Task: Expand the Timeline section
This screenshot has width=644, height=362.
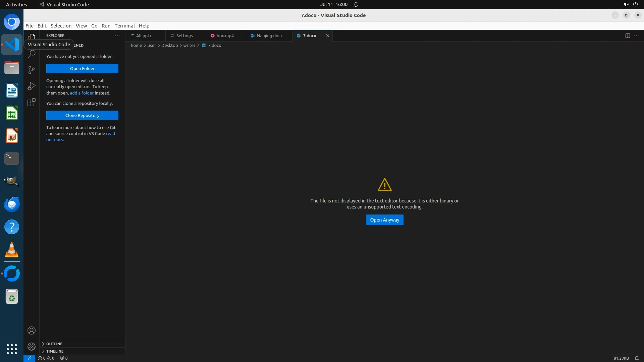Action: pyautogui.click(x=55, y=351)
